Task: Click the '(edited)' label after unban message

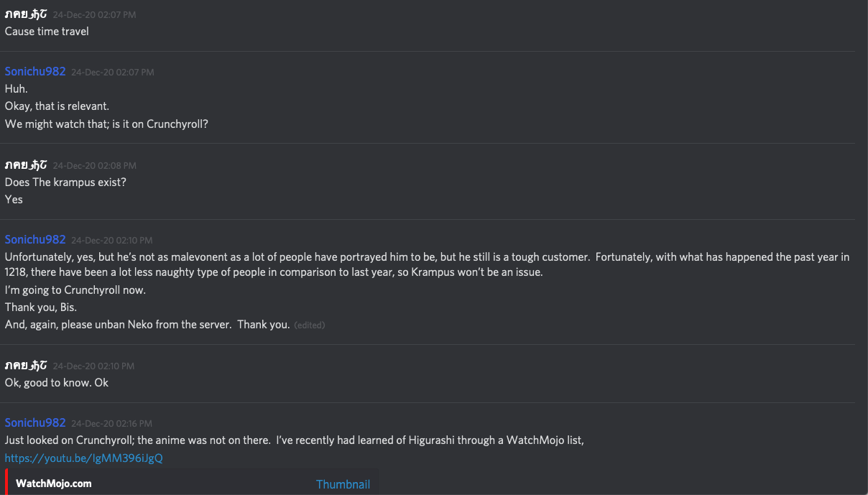Action: (x=310, y=325)
